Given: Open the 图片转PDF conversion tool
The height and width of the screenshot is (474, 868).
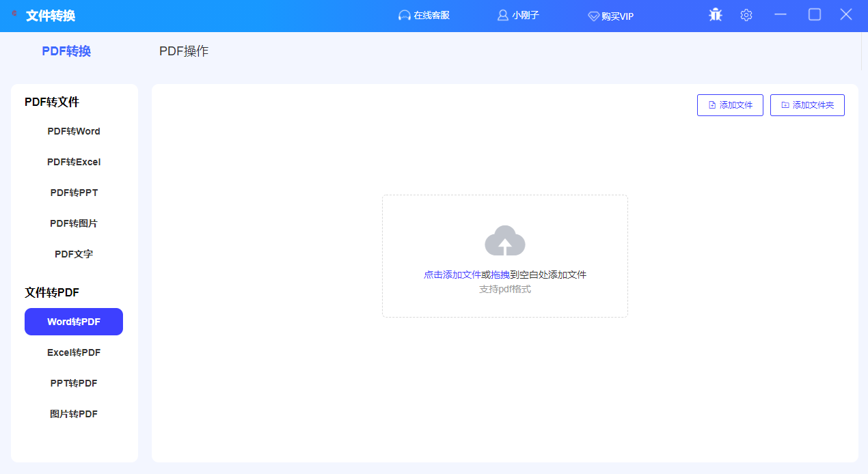Looking at the screenshot, I should coord(73,413).
